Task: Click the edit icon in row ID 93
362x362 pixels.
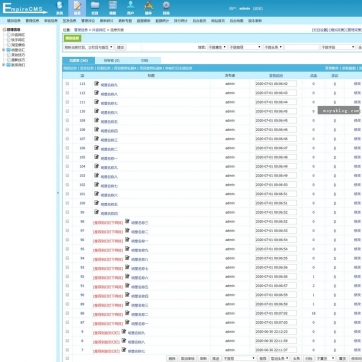Action: [x=127, y=267]
